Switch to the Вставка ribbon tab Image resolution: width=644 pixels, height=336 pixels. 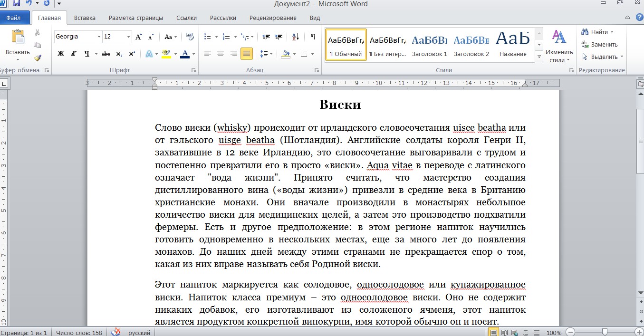click(x=85, y=18)
